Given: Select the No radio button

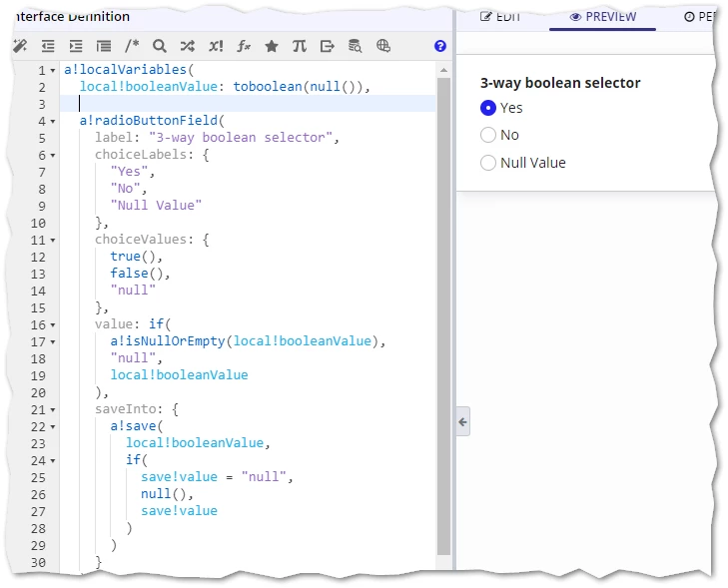Looking at the screenshot, I should point(488,135).
